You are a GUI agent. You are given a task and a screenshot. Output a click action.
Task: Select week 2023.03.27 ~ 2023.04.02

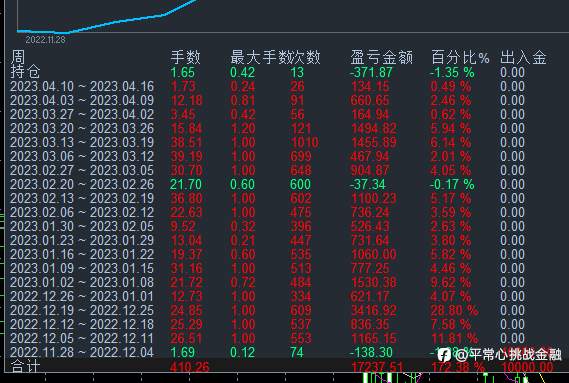82,114
